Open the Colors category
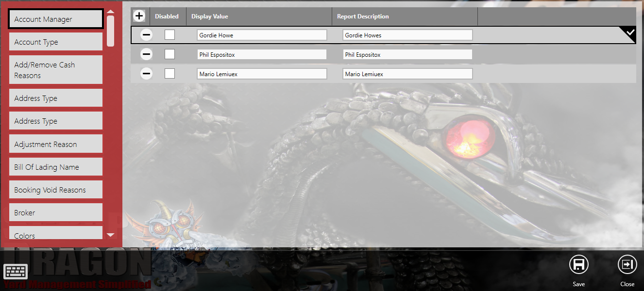The width and height of the screenshot is (644, 291). click(56, 233)
